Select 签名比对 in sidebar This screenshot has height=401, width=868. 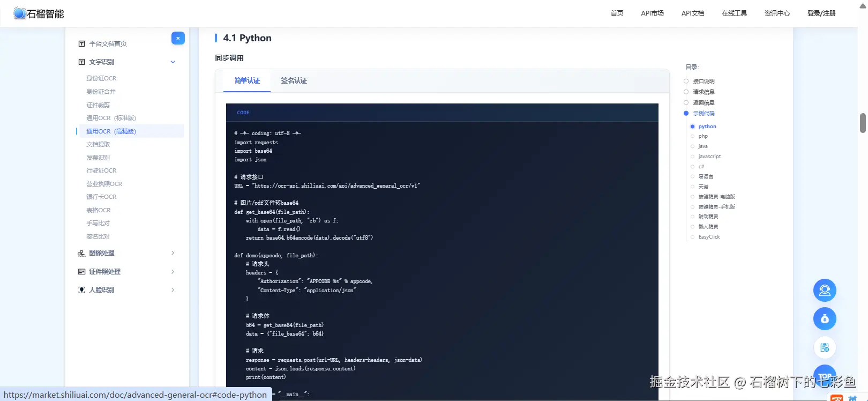tap(98, 236)
